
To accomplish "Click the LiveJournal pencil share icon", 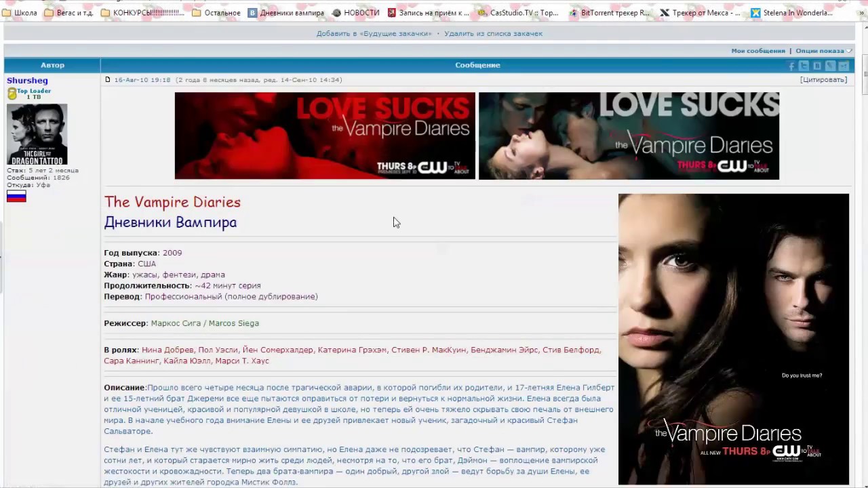I will [x=830, y=66].
